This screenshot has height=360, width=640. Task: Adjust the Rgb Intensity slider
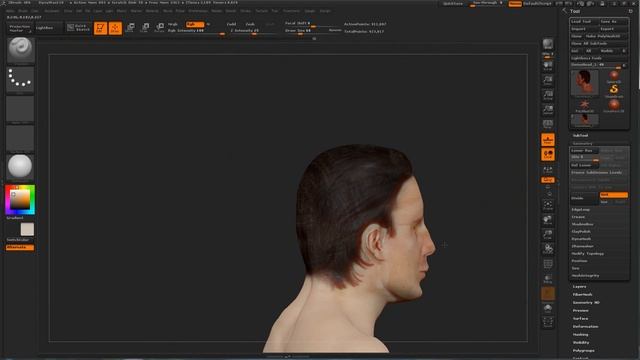pyautogui.click(x=196, y=31)
